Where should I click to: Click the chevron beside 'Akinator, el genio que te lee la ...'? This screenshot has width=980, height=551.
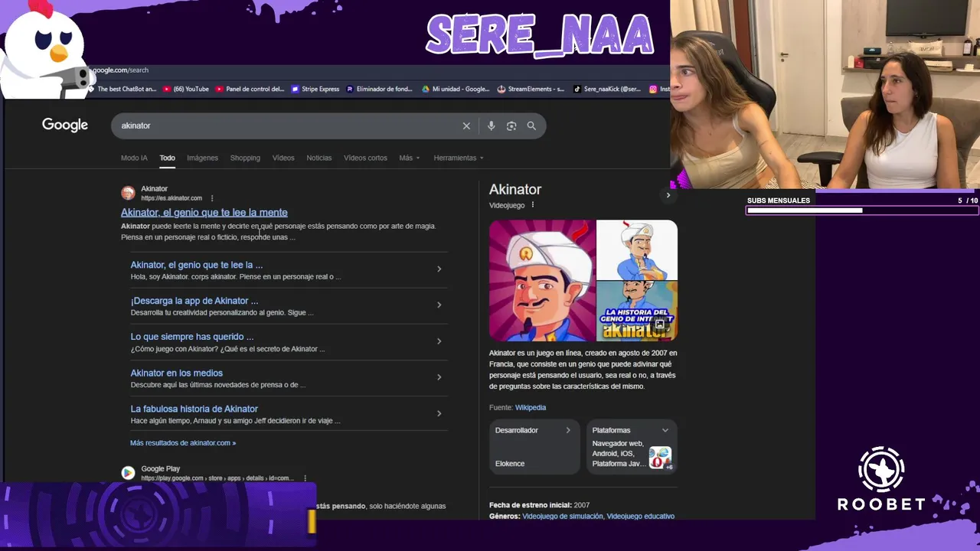pyautogui.click(x=439, y=269)
